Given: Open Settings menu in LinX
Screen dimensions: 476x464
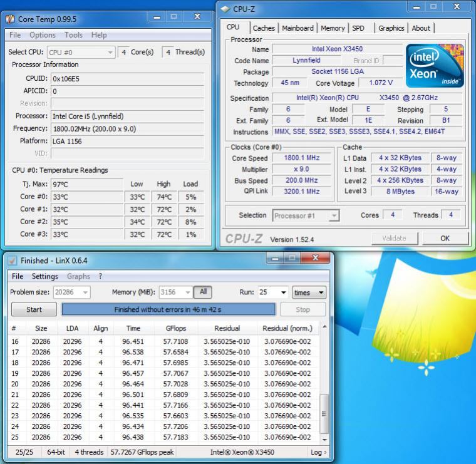Looking at the screenshot, I should (45, 276).
